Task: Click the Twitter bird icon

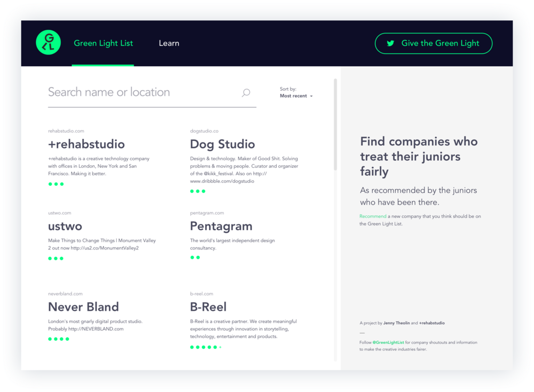Action: (391, 43)
